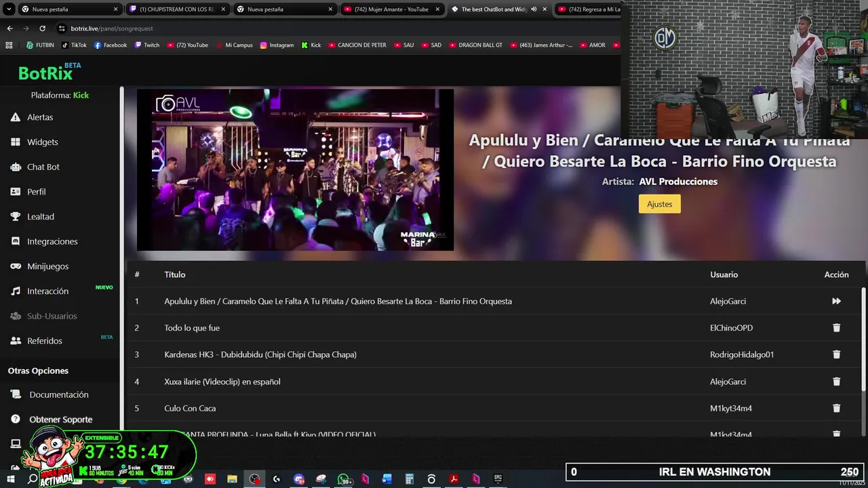Click the BotRix logo

(x=49, y=72)
